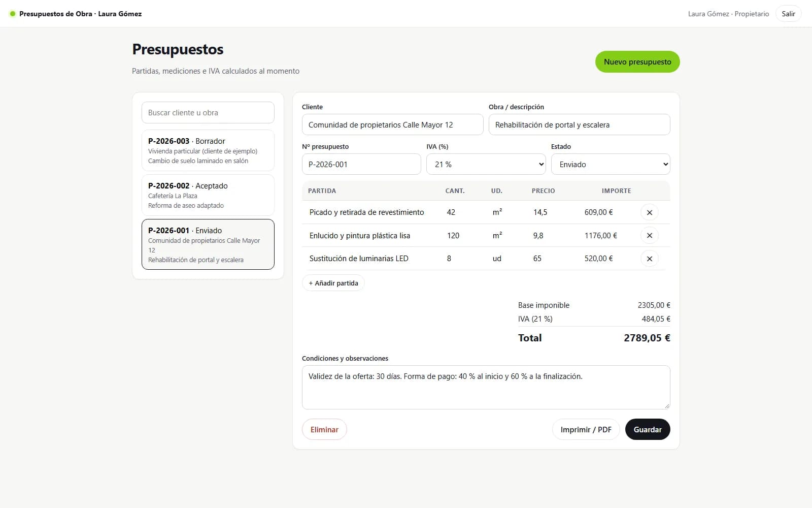Click Nuevo presupuesto button
This screenshot has width=812, height=508.
tap(637, 61)
